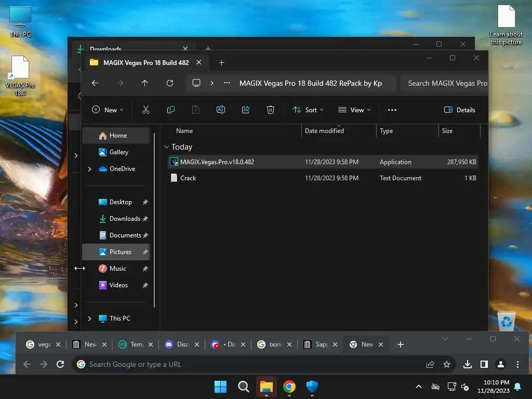Go up one folder level in Explorer

[x=145, y=83]
